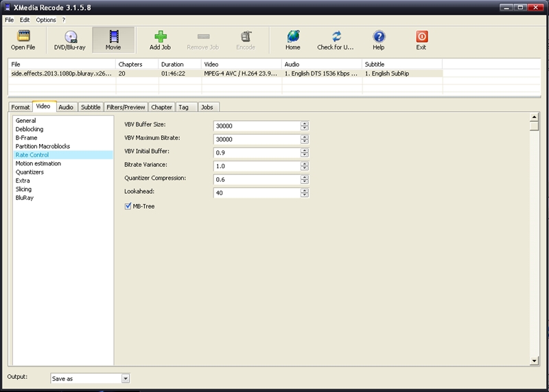Click the Subtitle column header
Screen dimensions: 549x392
[402, 65]
